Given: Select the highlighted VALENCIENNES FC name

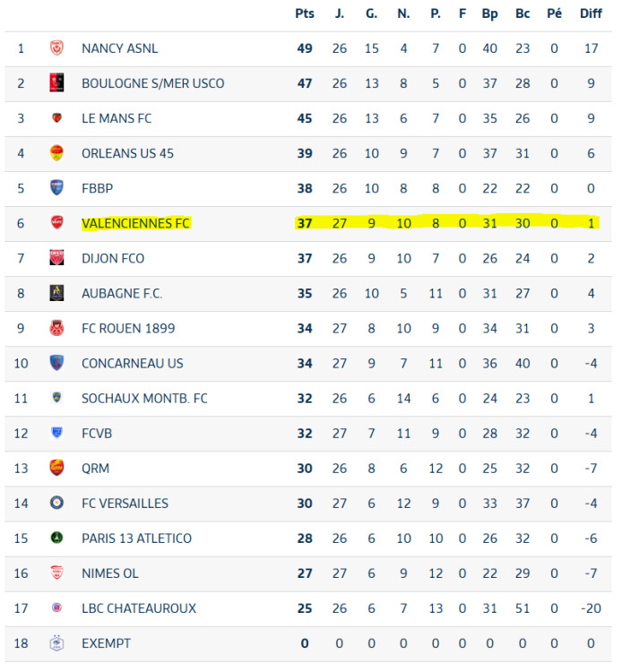Looking at the screenshot, I should pos(135,223).
